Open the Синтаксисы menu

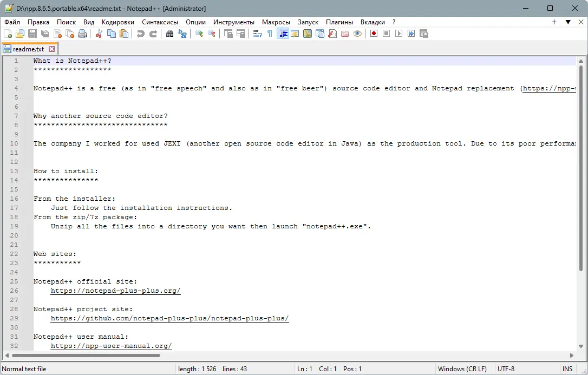point(160,22)
